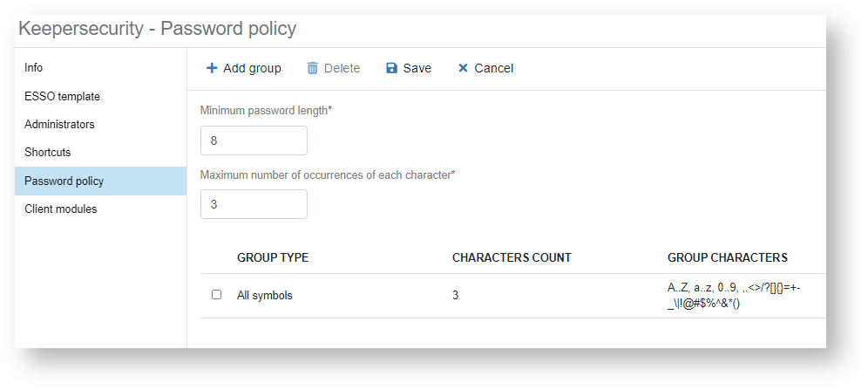Select Administrators from the left menu

pyautogui.click(x=59, y=124)
